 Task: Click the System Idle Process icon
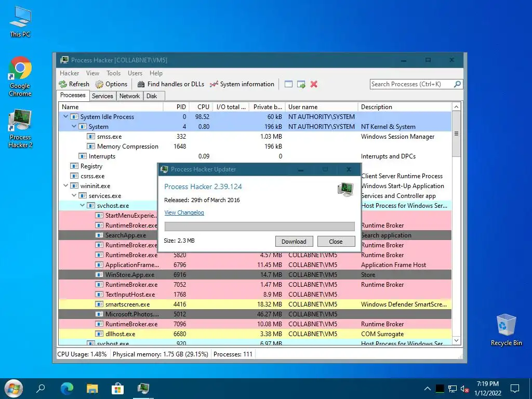coord(74,117)
